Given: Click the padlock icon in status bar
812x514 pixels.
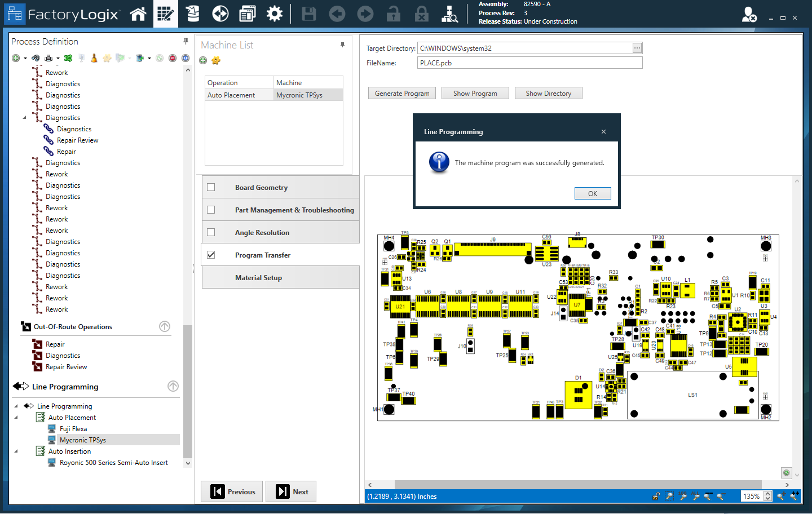Looking at the screenshot, I should tap(656, 496).
